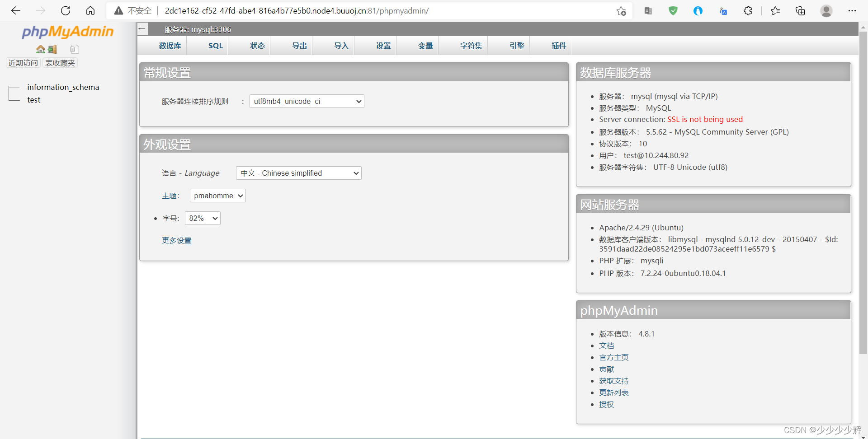
Task: Open the 更新列表 link
Action: tap(614, 392)
